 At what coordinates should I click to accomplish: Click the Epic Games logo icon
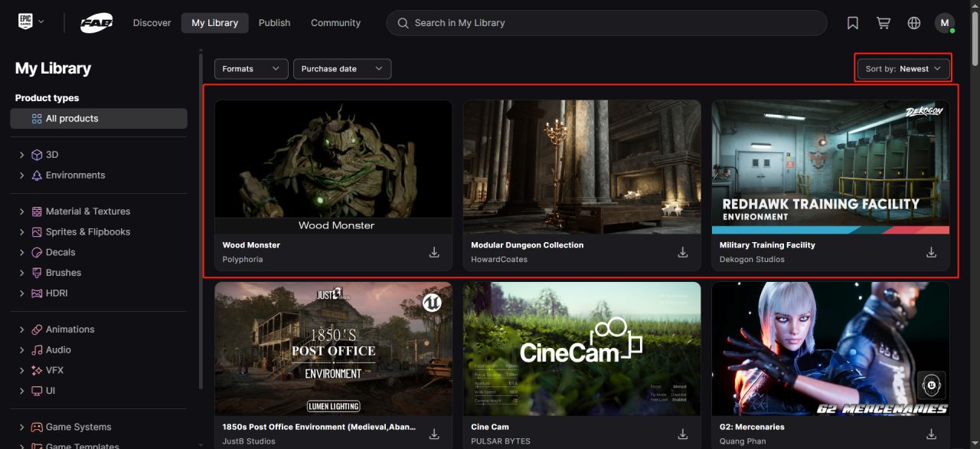coord(26,22)
